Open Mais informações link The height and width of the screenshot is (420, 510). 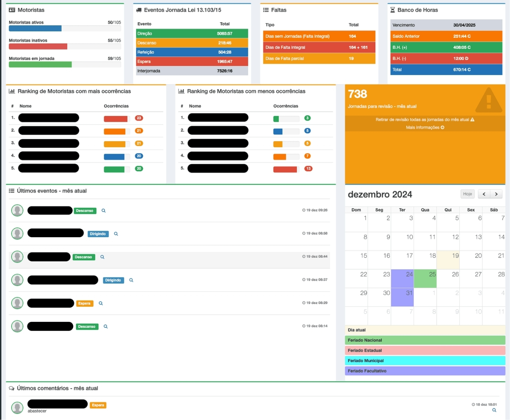(x=425, y=128)
